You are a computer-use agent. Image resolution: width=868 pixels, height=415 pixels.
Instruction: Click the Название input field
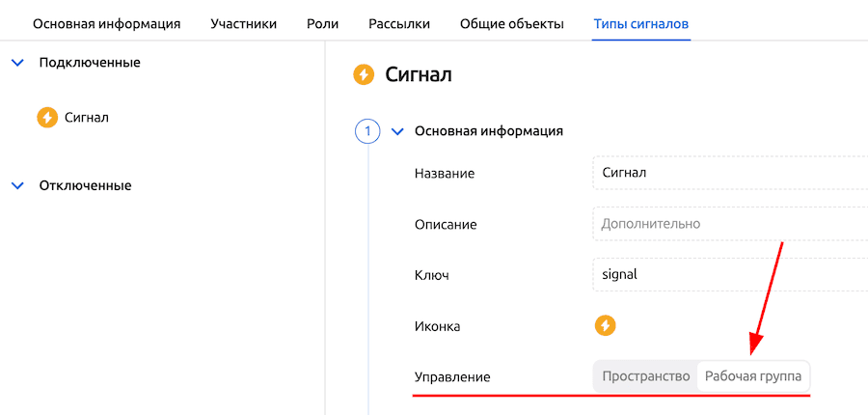(x=730, y=173)
